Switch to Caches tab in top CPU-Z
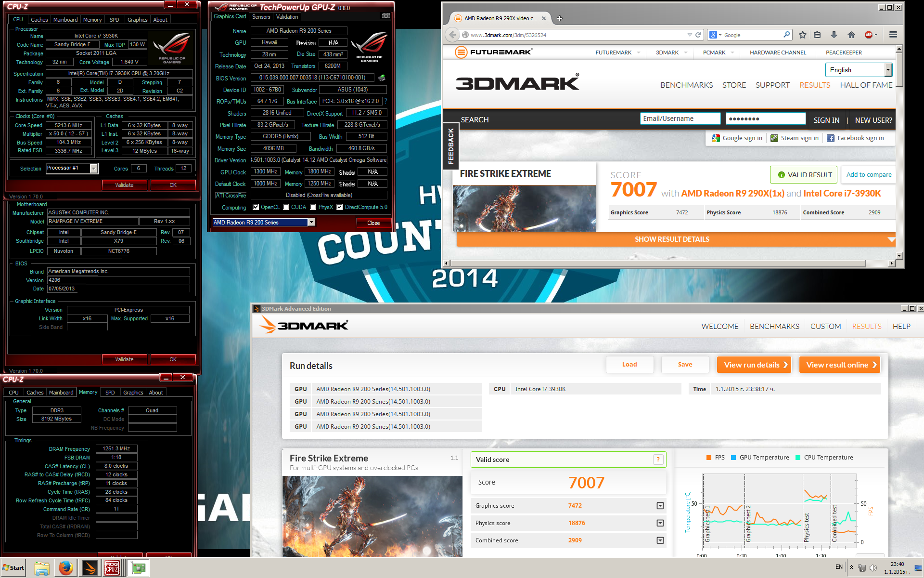 (39, 20)
